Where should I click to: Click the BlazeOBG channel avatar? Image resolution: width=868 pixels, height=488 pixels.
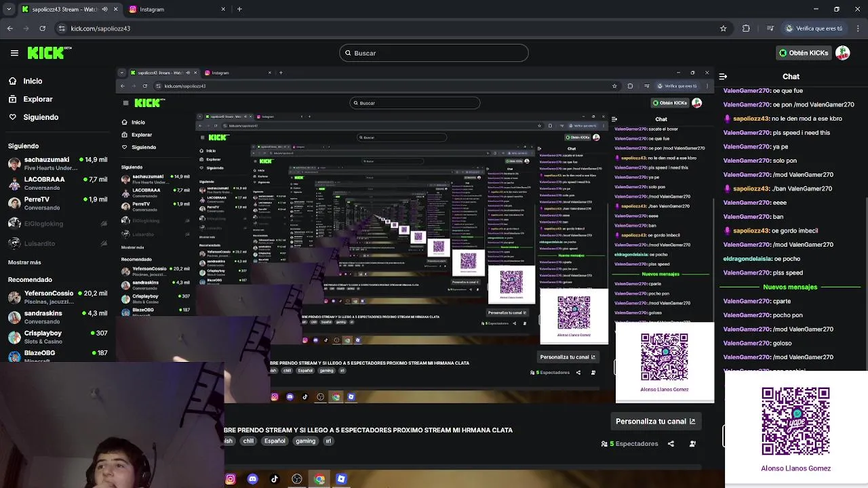point(14,356)
